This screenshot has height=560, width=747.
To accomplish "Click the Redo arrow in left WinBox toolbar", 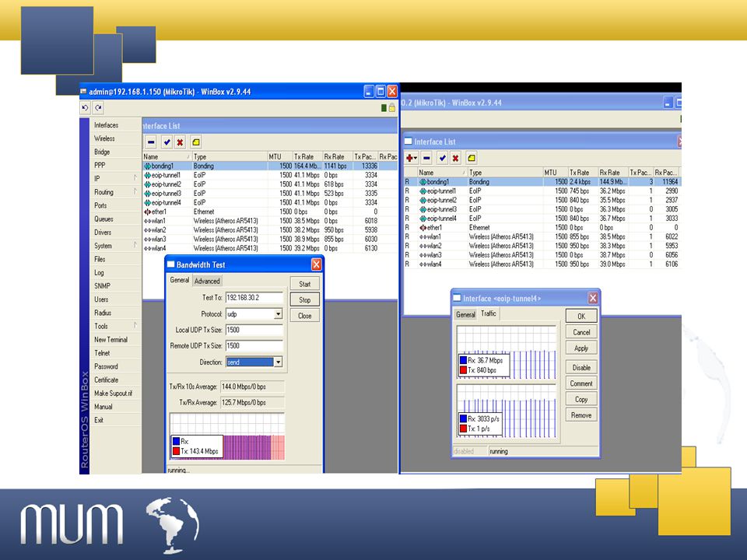I will tap(98, 107).
